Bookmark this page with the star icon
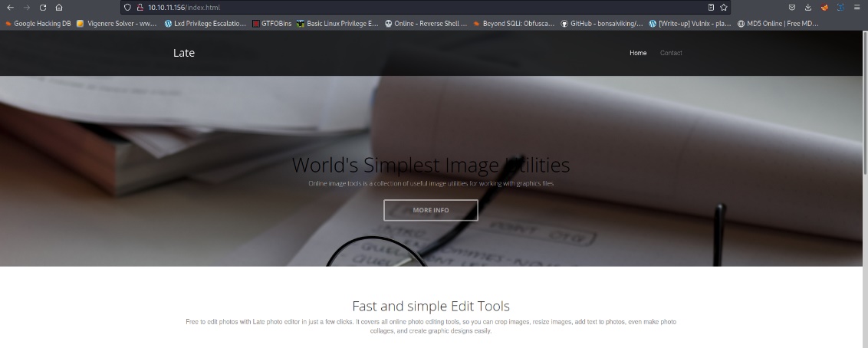The image size is (868, 348). coord(723,7)
